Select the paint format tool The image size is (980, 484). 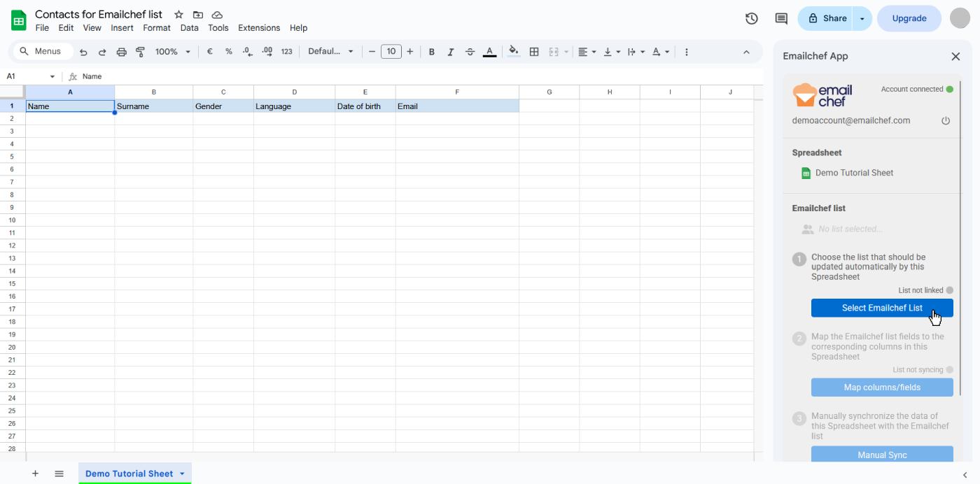point(140,52)
